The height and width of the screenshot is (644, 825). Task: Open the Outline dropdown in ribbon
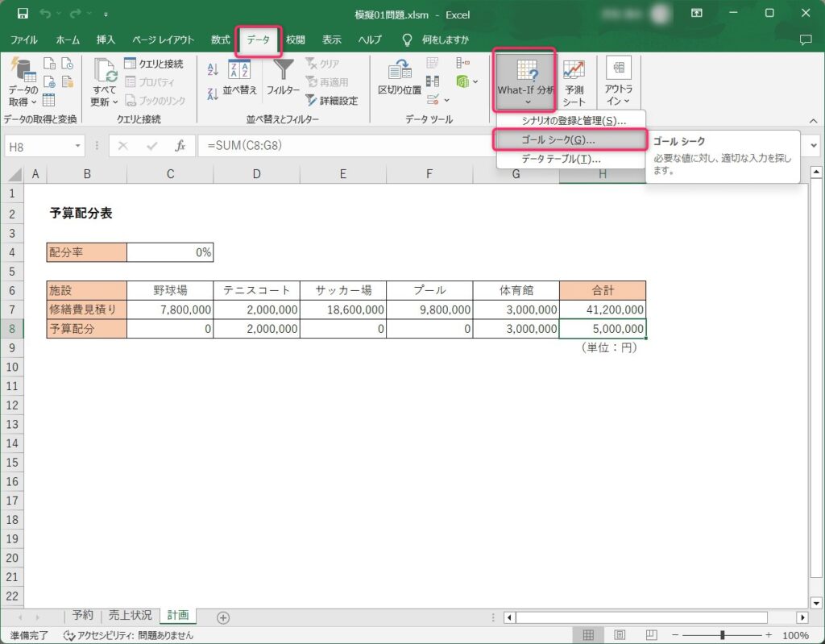(x=618, y=83)
